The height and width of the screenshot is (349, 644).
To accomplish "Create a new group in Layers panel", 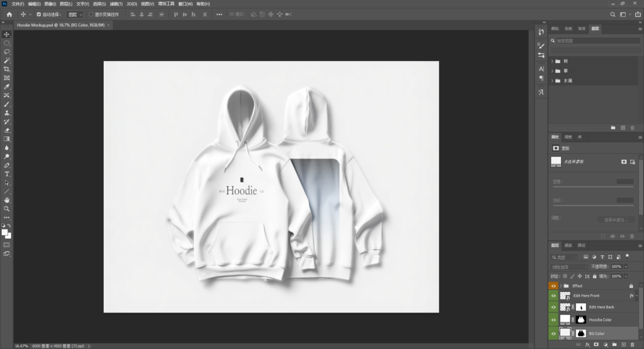I will 614,345.
